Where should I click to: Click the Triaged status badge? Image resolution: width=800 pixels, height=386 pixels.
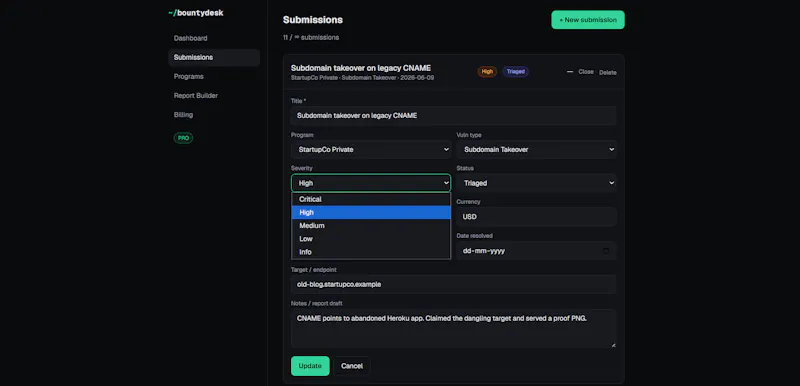[515, 71]
